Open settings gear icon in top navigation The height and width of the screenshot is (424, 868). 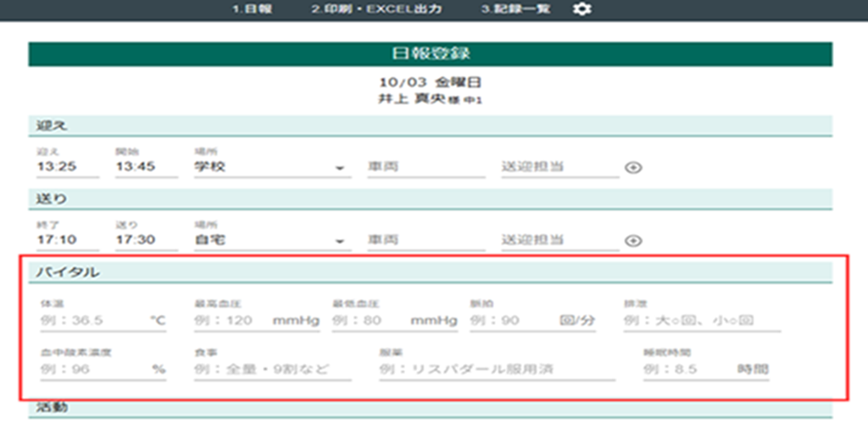tap(582, 9)
